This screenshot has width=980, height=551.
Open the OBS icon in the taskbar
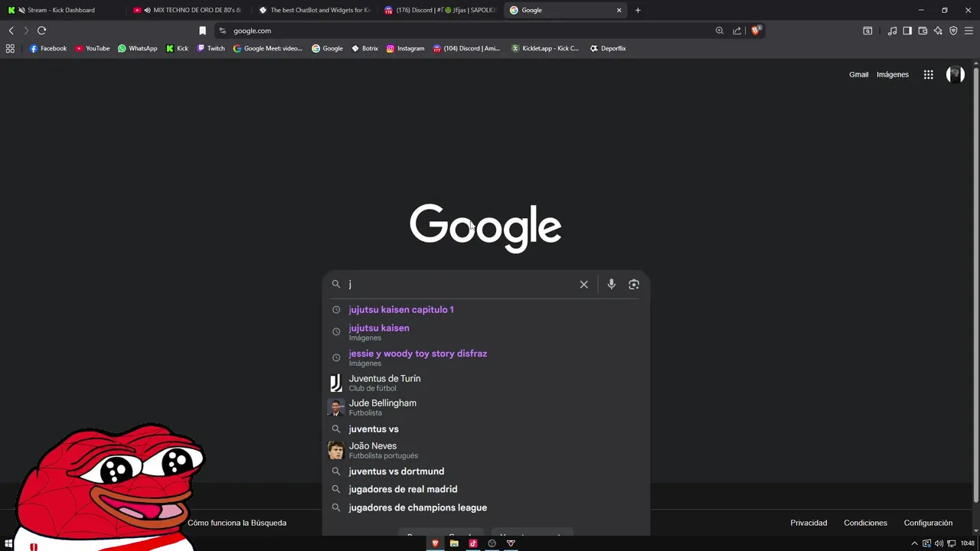(492, 543)
